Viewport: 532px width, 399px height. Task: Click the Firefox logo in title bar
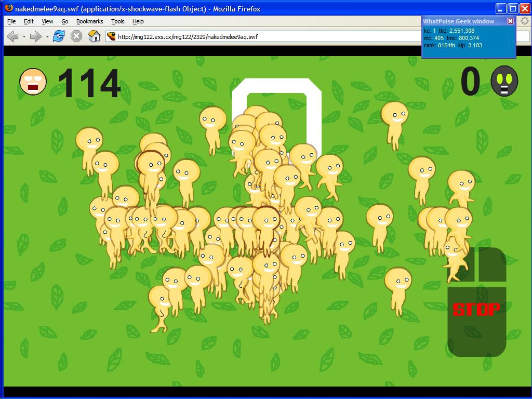point(8,8)
